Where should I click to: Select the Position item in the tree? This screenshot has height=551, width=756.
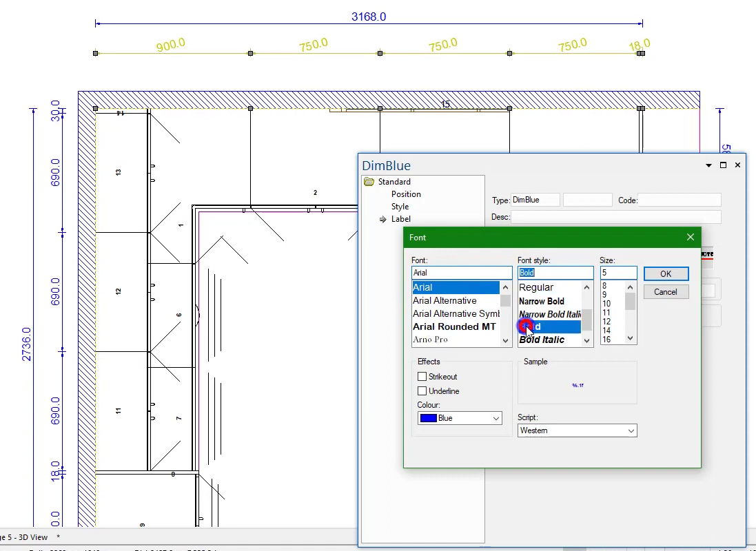(406, 194)
